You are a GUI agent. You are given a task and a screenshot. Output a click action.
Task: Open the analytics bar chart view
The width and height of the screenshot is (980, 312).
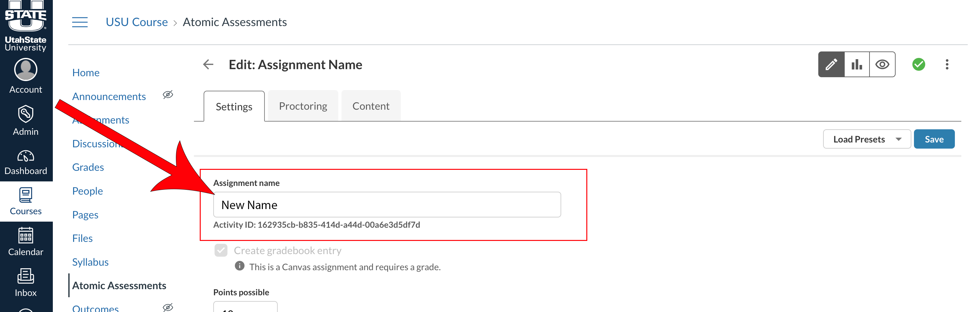857,64
